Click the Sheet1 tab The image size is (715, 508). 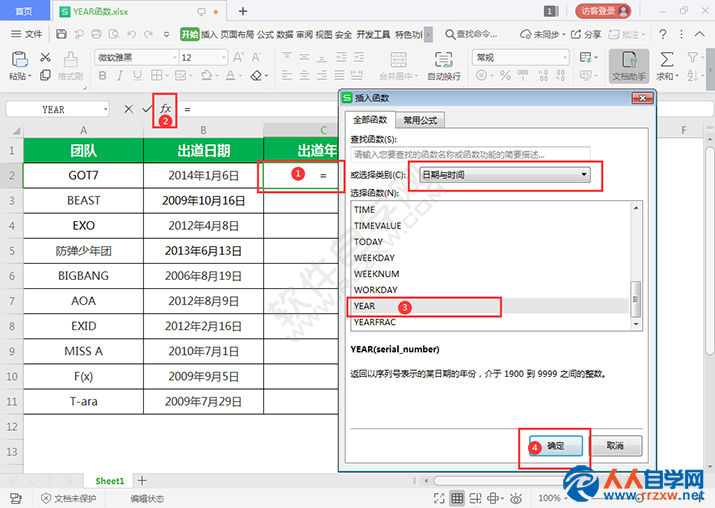click(x=109, y=481)
